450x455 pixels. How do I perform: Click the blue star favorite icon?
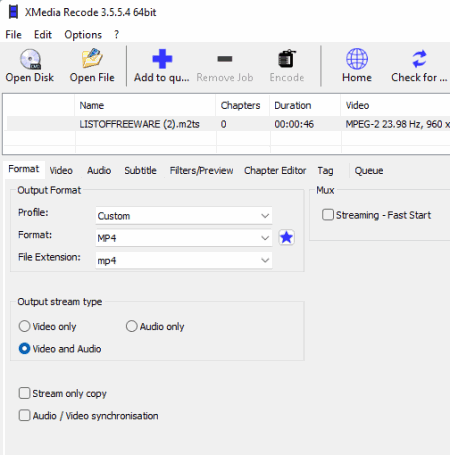[286, 238]
